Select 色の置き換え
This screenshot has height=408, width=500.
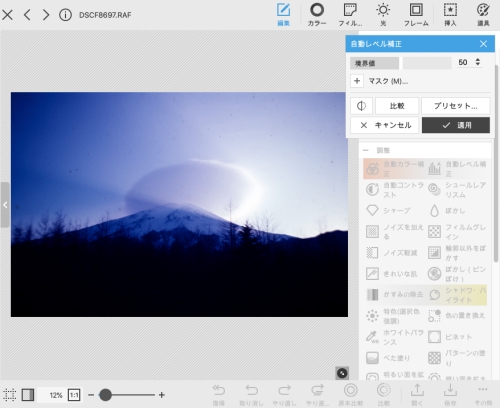(x=457, y=316)
